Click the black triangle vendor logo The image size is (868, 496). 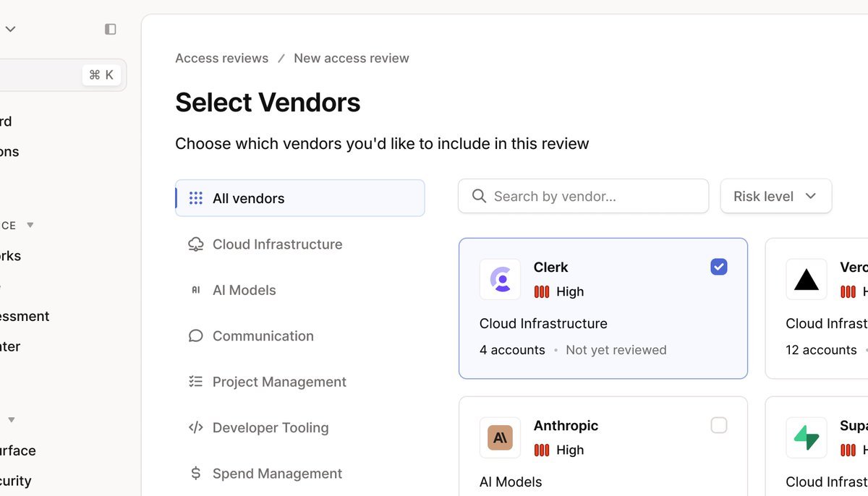(x=806, y=279)
